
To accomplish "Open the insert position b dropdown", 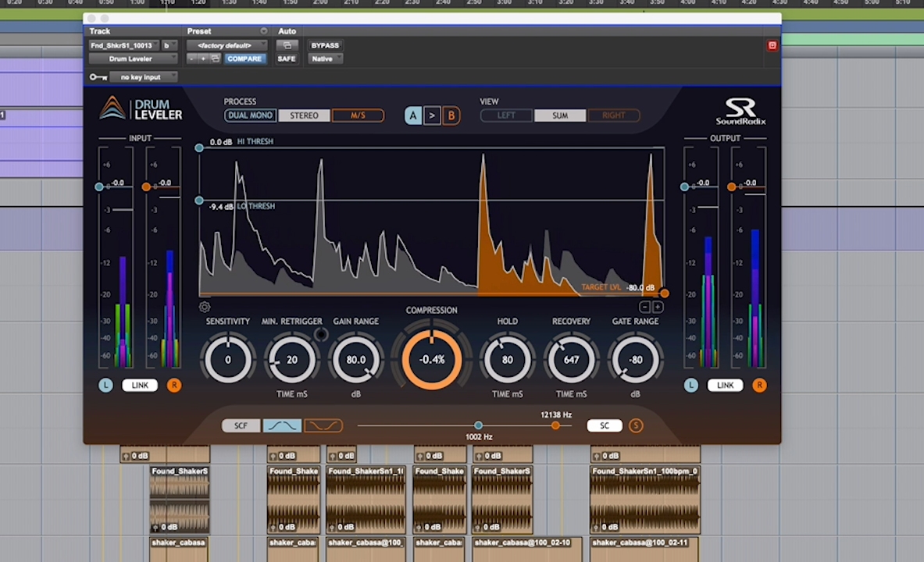I will tap(169, 45).
